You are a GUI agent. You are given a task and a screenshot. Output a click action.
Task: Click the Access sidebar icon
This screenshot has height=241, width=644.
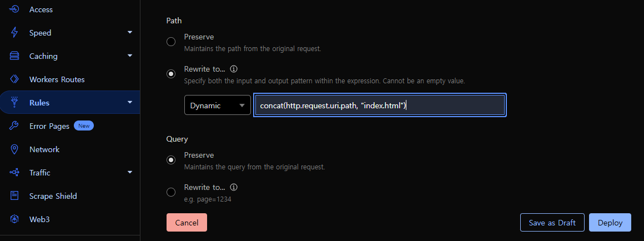coord(14,9)
